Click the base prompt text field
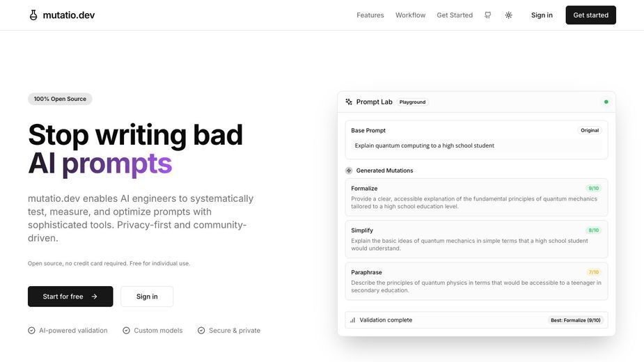 (x=476, y=145)
